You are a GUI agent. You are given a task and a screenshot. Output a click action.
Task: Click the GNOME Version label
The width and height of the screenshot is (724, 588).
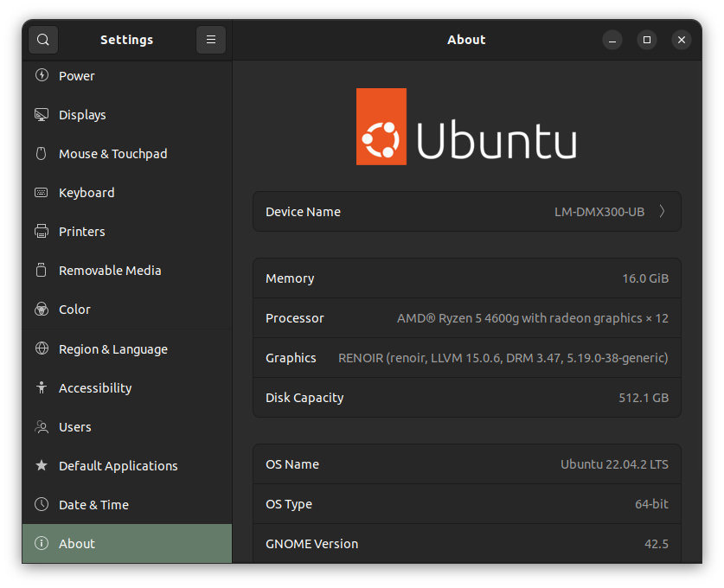(312, 544)
